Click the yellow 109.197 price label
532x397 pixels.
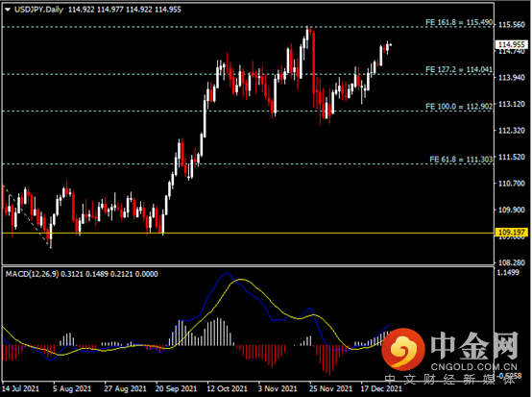(x=512, y=233)
